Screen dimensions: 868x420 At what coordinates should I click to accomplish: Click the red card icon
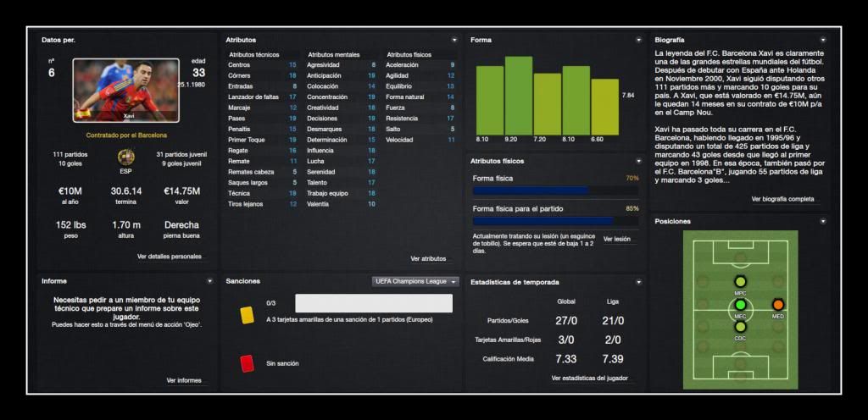coord(247,363)
